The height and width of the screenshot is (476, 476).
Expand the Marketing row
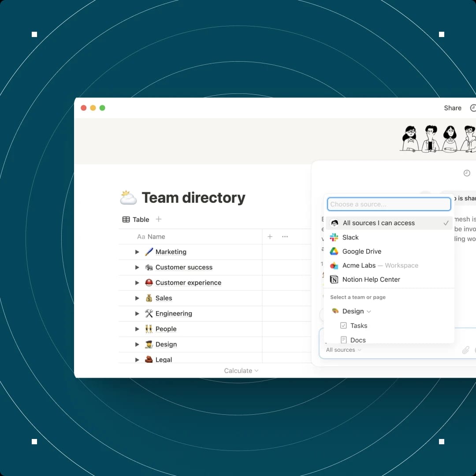[137, 252]
